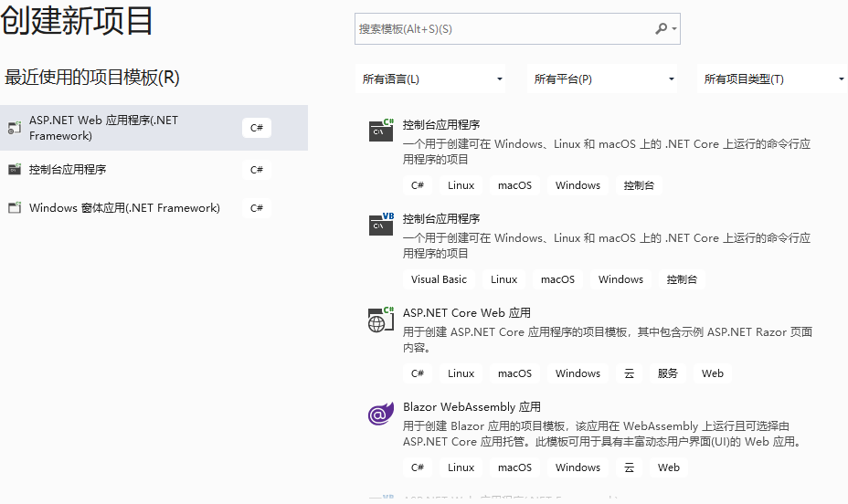Image resolution: width=848 pixels, height=504 pixels.
Task: Click macOS tag under ASP.NET Core Web 应用
Action: [514, 373]
